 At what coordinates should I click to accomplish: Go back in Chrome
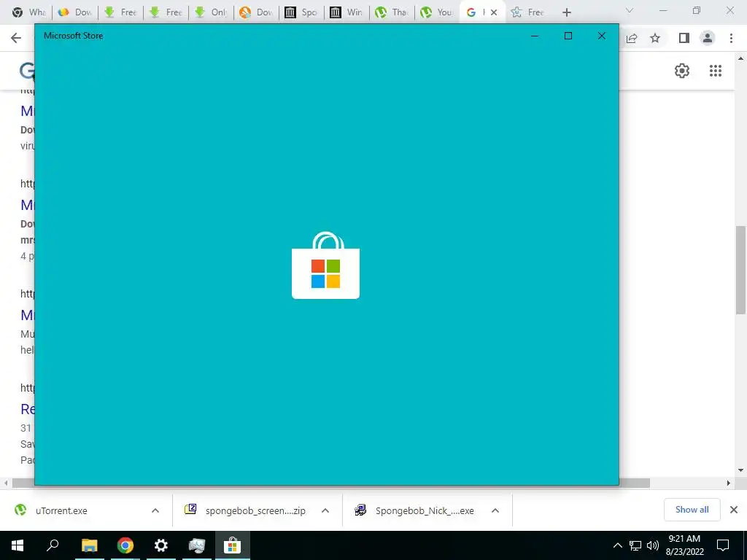pyautogui.click(x=16, y=38)
